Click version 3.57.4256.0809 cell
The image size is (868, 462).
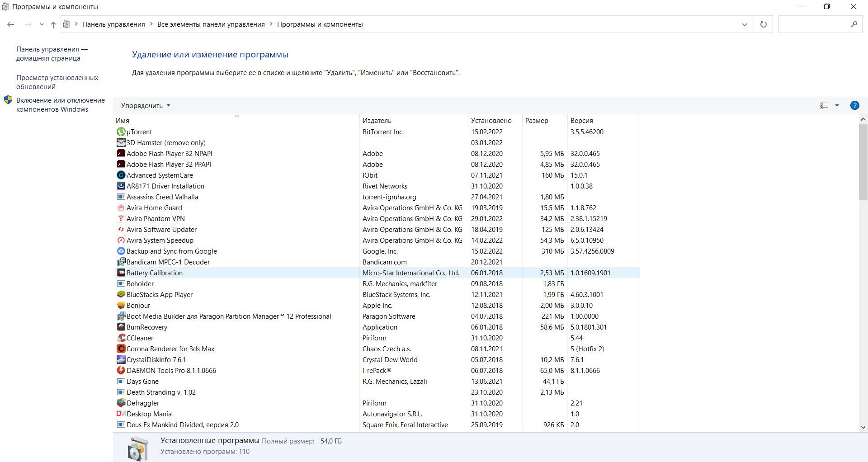point(592,251)
